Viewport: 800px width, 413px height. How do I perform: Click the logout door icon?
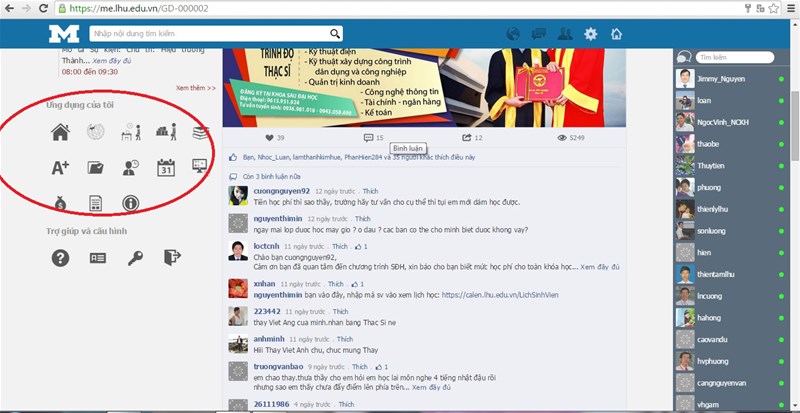[172, 258]
